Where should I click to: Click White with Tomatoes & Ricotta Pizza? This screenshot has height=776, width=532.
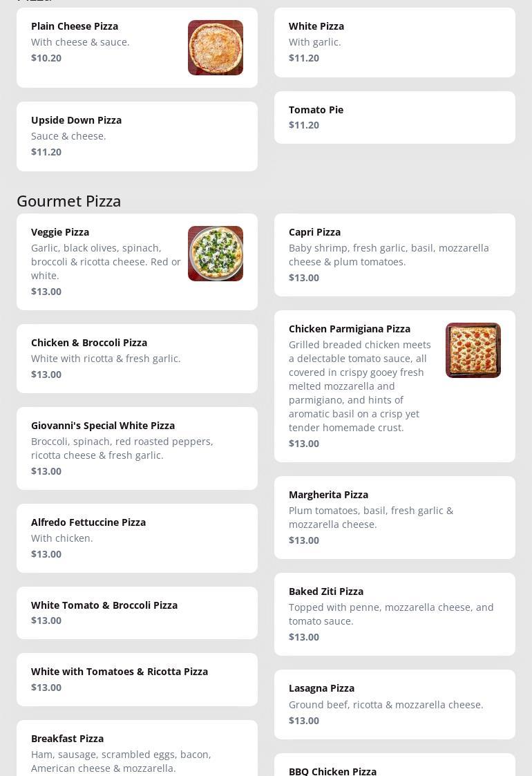(137, 679)
